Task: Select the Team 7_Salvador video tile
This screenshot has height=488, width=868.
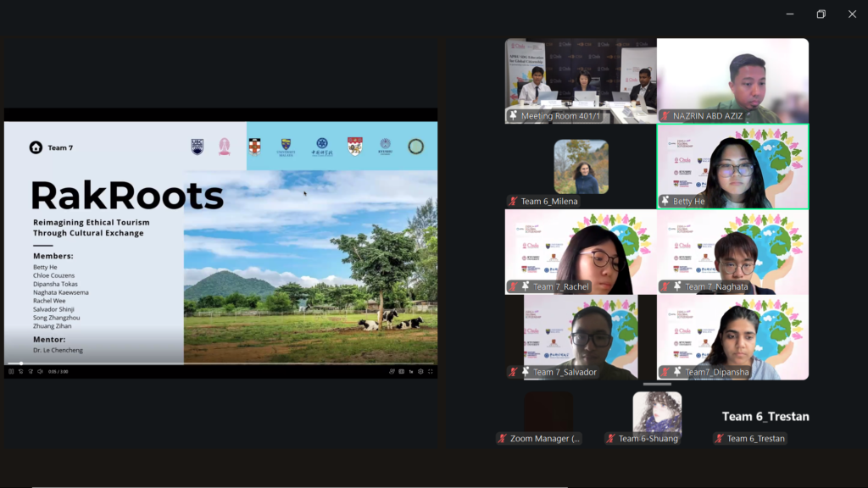Action: pyautogui.click(x=581, y=337)
